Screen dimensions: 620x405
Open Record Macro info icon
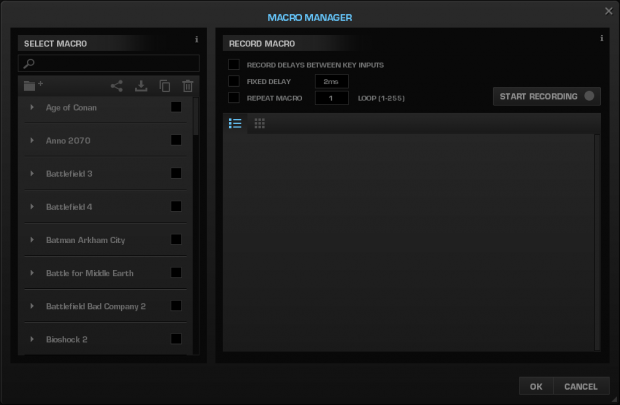click(601, 38)
